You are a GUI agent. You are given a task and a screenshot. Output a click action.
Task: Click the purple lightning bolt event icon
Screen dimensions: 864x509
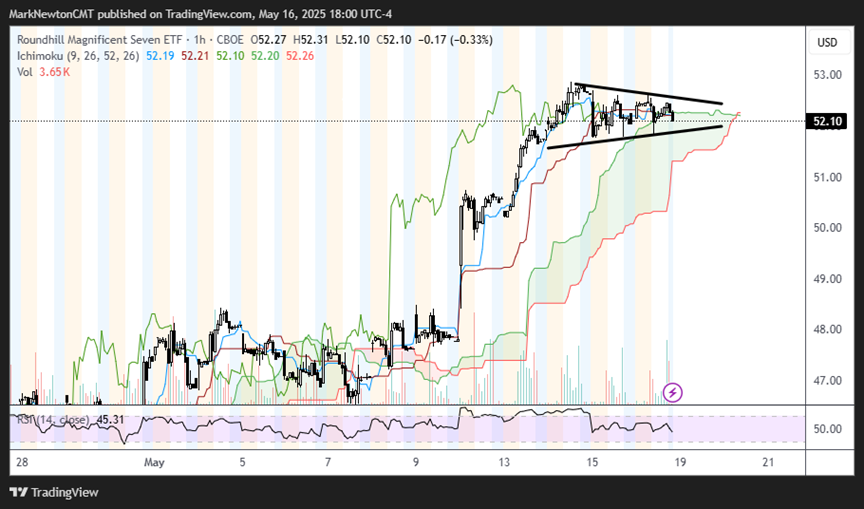[673, 393]
